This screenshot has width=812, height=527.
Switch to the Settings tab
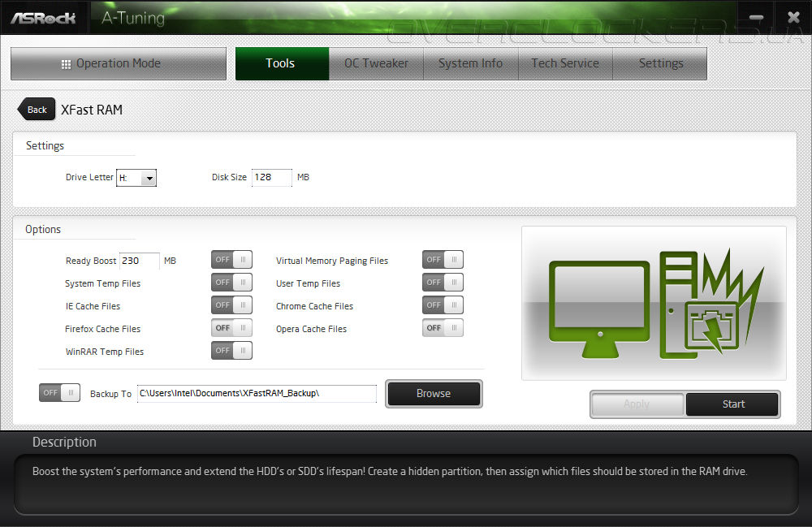click(660, 63)
